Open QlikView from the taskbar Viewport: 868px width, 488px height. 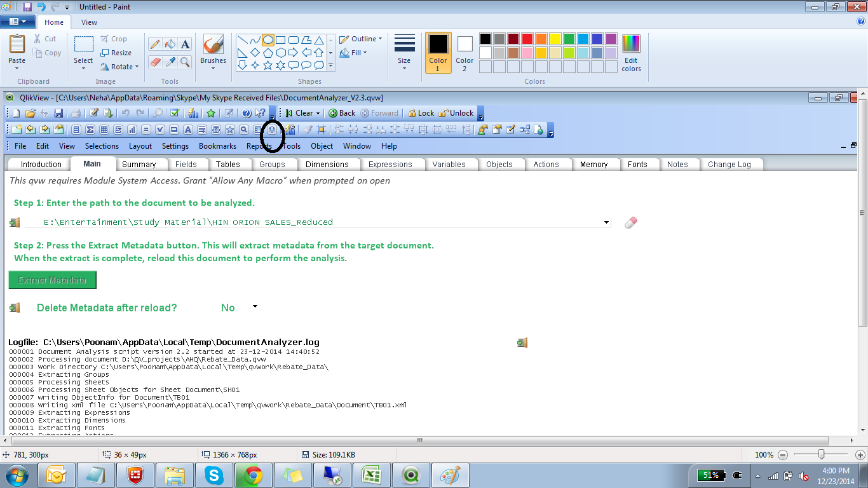click(x=410, y=475)
